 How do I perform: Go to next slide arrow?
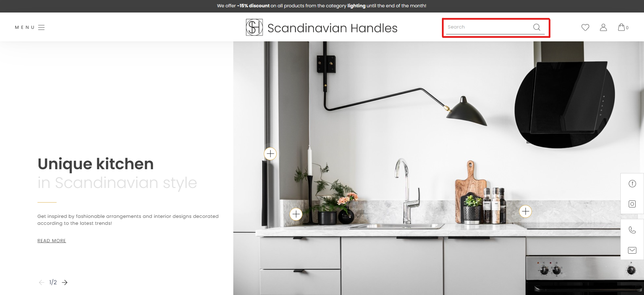pyautogui.click(x=65, y=282)
